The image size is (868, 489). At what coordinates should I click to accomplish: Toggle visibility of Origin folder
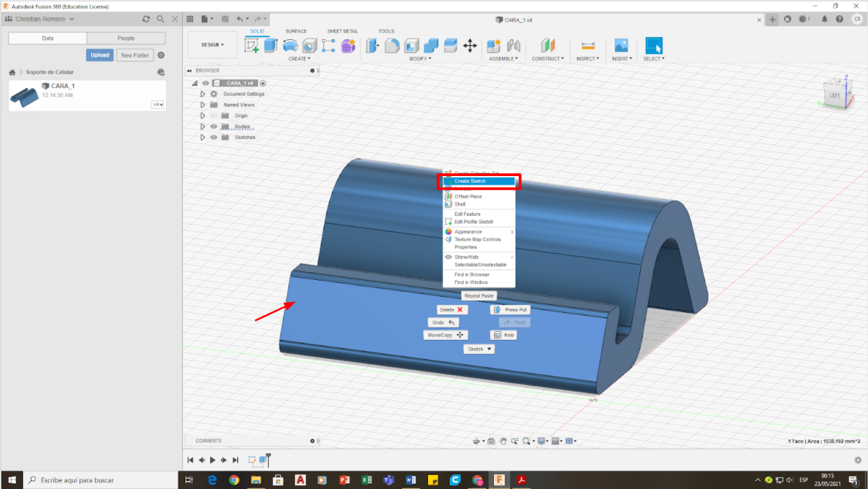point(214,116)
